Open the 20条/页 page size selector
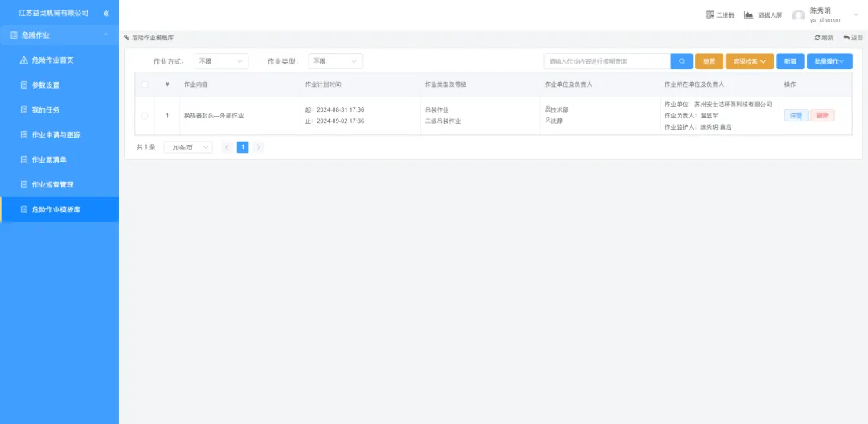 [x=188, y=147]
